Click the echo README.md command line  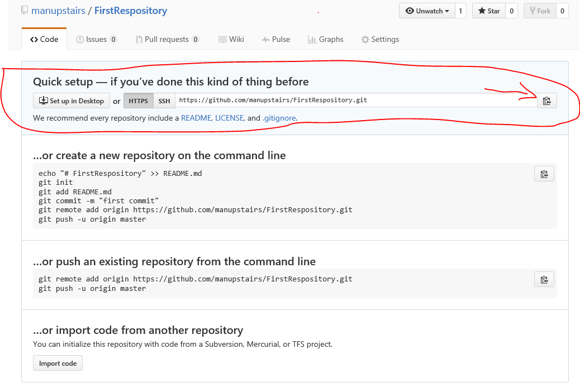coord(120,174)
